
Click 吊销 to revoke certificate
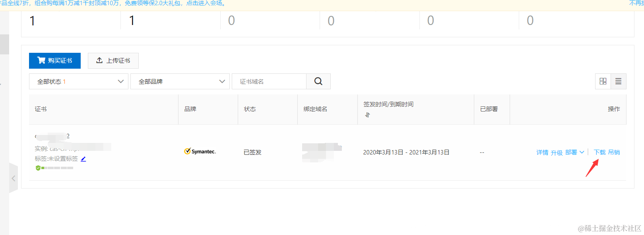tap(614, 152)
